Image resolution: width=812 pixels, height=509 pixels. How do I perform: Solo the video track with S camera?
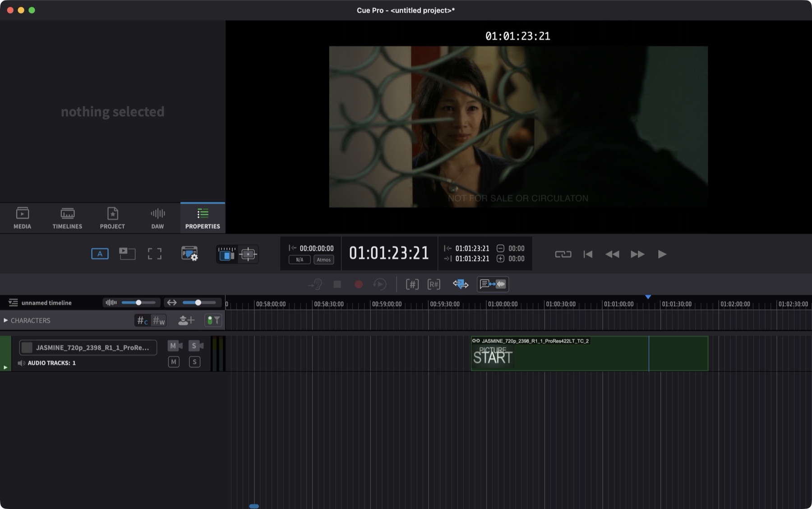coord(196,346)
